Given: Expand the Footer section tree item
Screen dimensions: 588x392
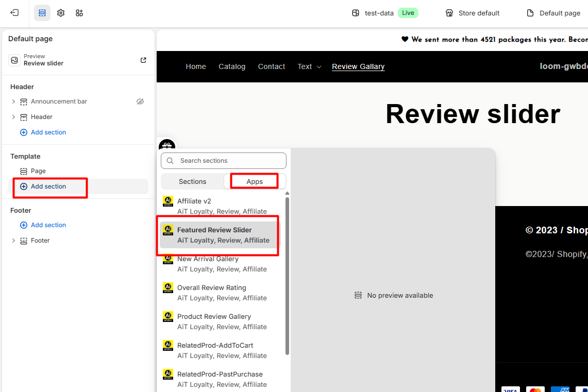Looking at the screenshot, I should coord(13,241).
